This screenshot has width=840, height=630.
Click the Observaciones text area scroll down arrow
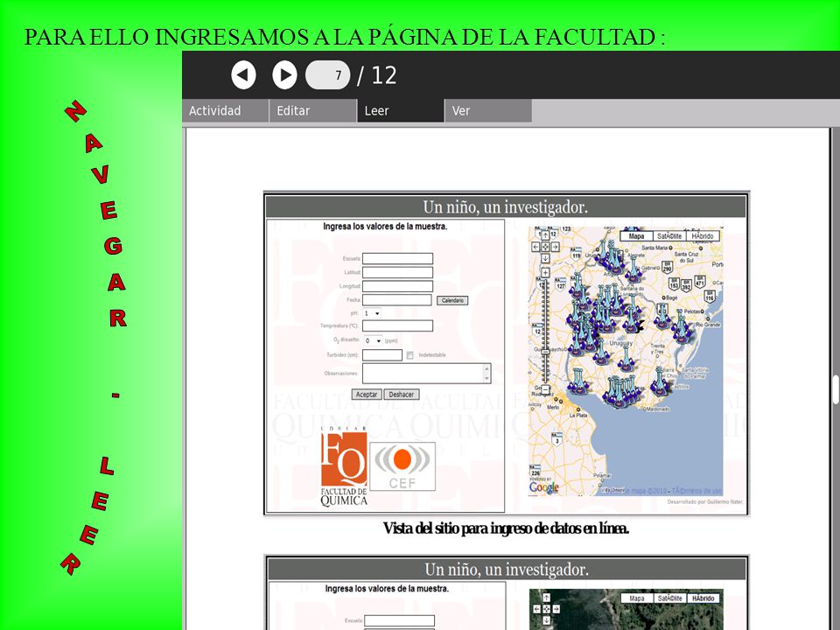coord(487,379)
